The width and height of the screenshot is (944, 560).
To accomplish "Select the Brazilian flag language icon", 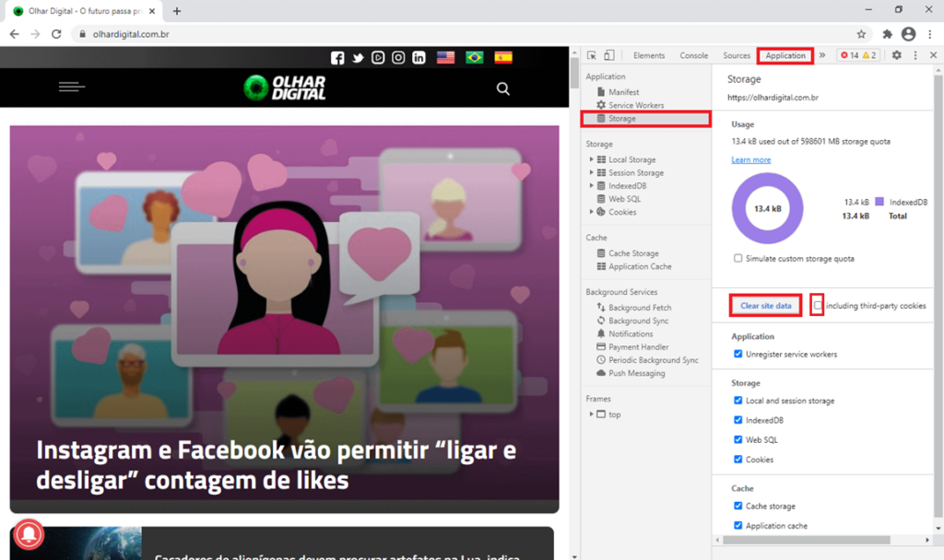I will pyautogui.click(x=475, y=57).
